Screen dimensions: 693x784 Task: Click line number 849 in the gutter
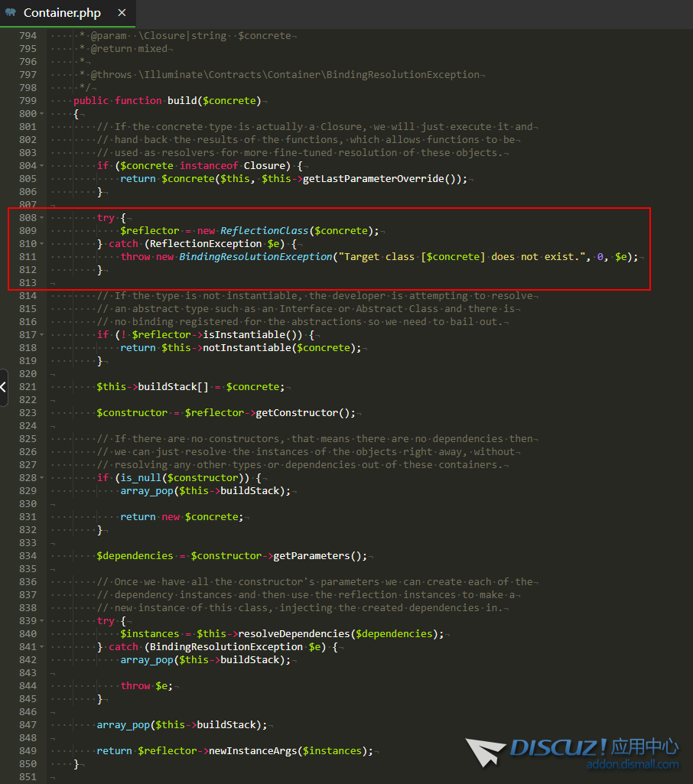point(28,751)
